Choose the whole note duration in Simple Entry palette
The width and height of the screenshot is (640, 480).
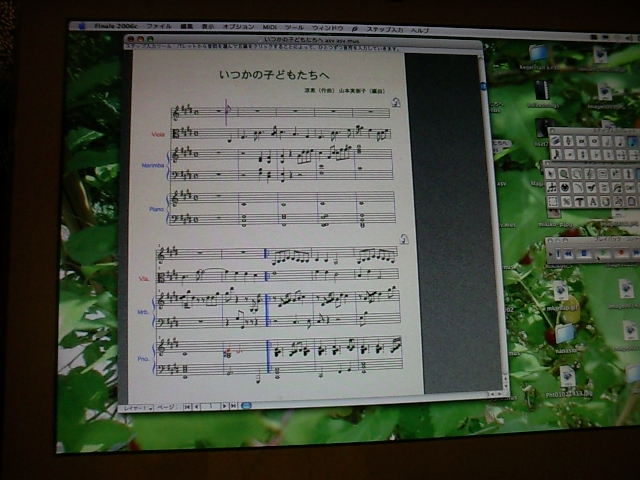(x=594, y=142)
